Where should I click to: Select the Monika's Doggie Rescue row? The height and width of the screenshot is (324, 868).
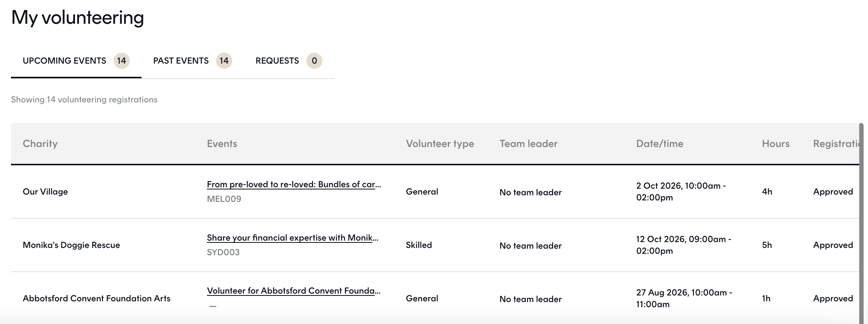click(435, 245)
